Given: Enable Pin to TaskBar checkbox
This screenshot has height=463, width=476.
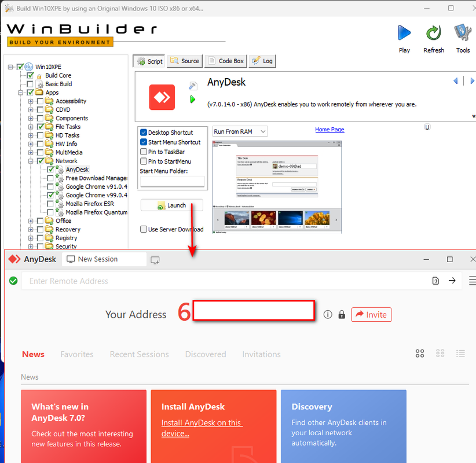Looking at the screenshot, I should tap(144, 152).
